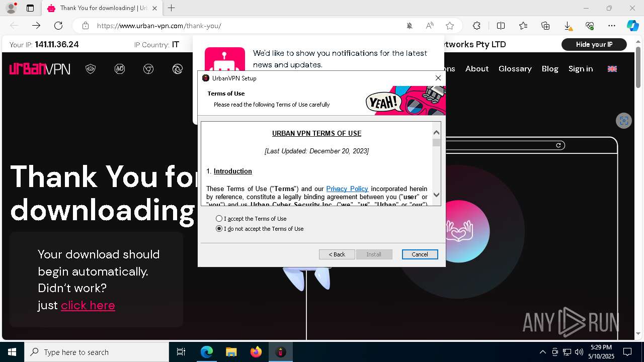644x362 pixels.
Task: Open the volume tray icon
Action: 579,352
